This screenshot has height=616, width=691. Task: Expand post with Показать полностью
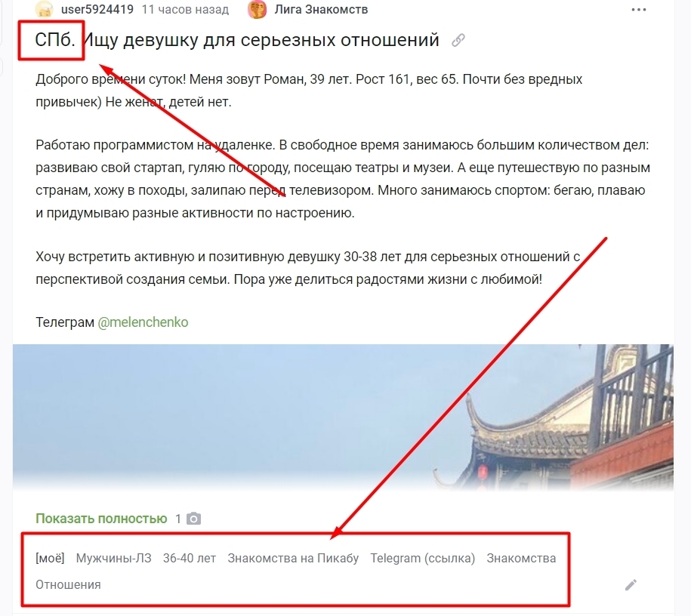[101, 519]
